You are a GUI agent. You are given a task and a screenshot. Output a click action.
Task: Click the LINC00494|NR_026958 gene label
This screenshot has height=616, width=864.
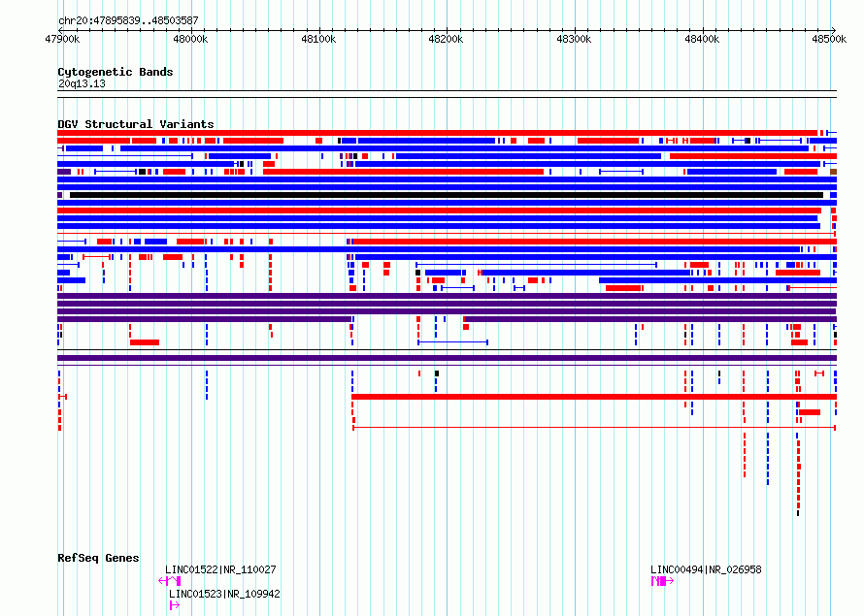coord(706,569)
